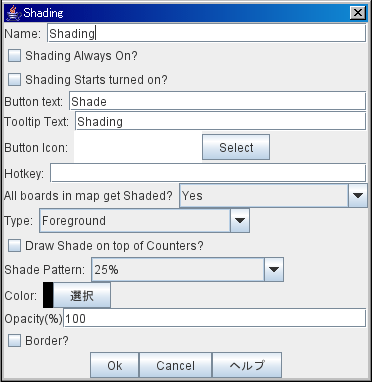372x382 pixels.
Task: Click the Opacity(%) input field
Action: [x=215, y=318]
